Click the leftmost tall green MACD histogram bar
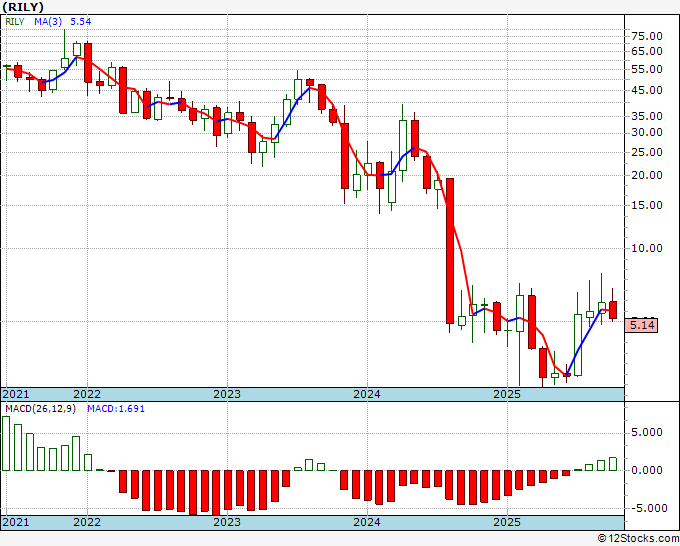Screen dimensions: 680x546 click(x=6, y=444)
